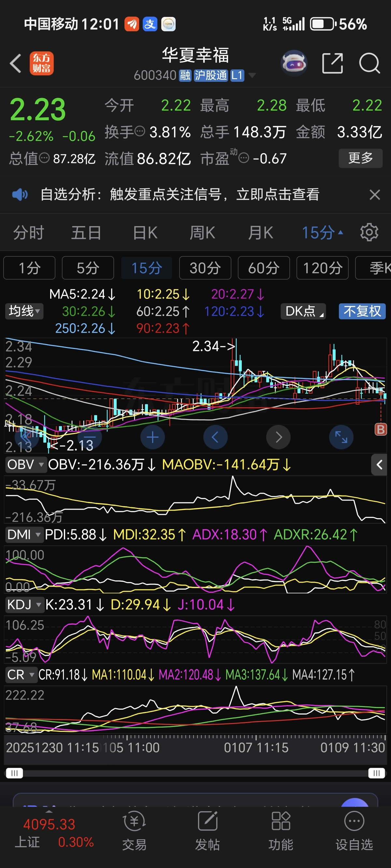Image resolution: width=391 pixels, height=868 pixels.
Task: Move chart left with arrow button
Action: click(x=215, y=437)
